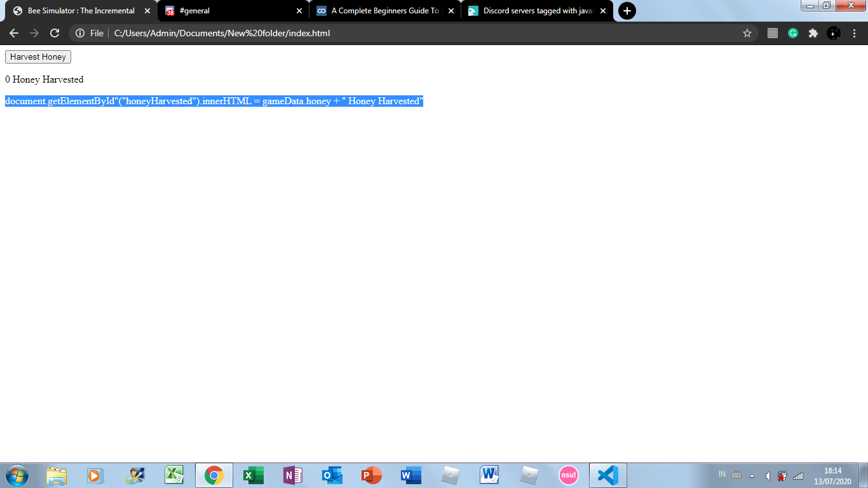Open the older Excel spreadsheet-style taskbar icon
868x488 pixels.
(x=174, y=475)
